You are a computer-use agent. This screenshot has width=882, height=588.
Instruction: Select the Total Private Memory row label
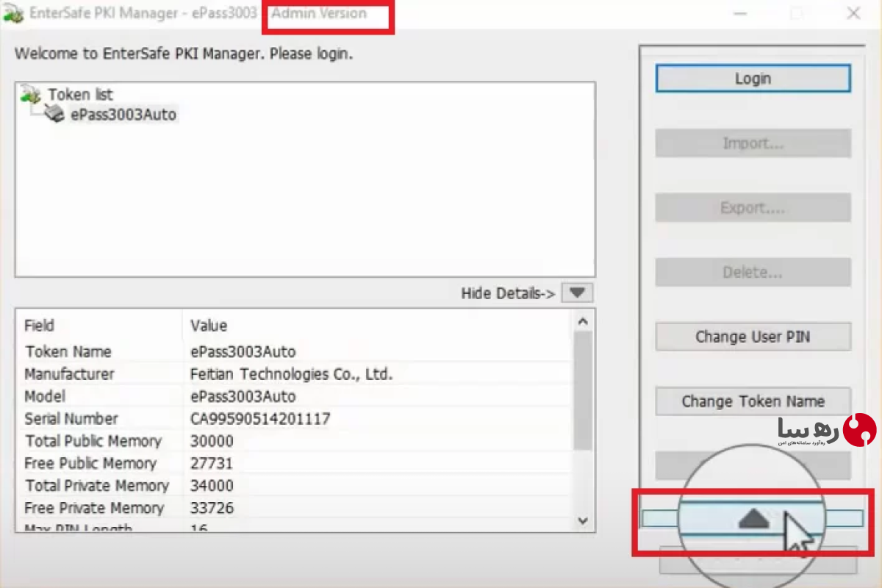(97, 486)
